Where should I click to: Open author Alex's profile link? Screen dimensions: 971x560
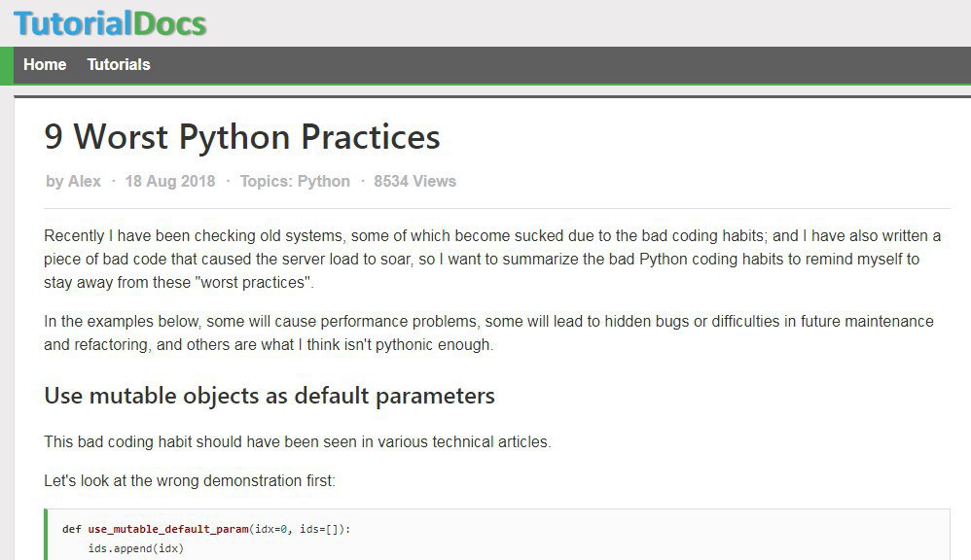coord(85,181)
